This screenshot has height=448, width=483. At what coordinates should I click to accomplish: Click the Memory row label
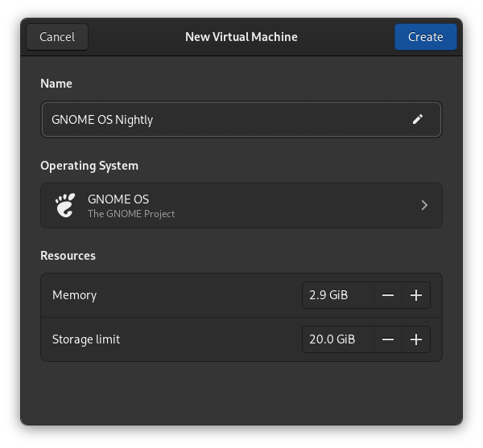[x=75, y=295]
